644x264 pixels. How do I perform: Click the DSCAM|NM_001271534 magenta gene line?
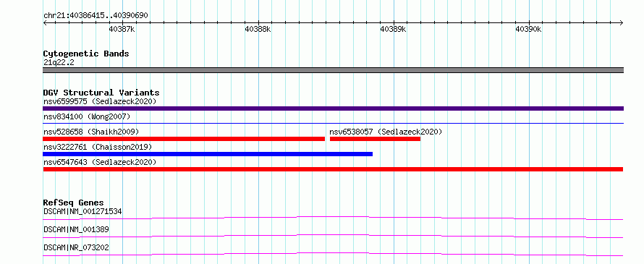[333, 218]
